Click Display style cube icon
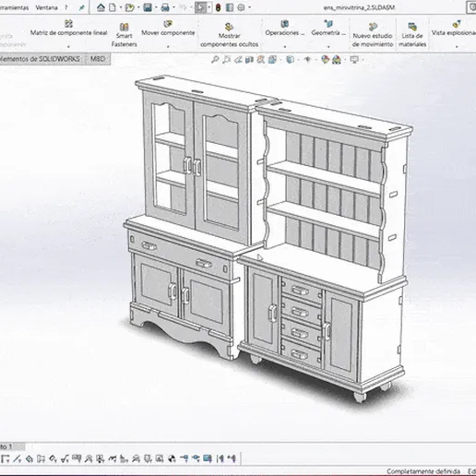The height and width of the screenshot is (476, 476). point(290,59)
